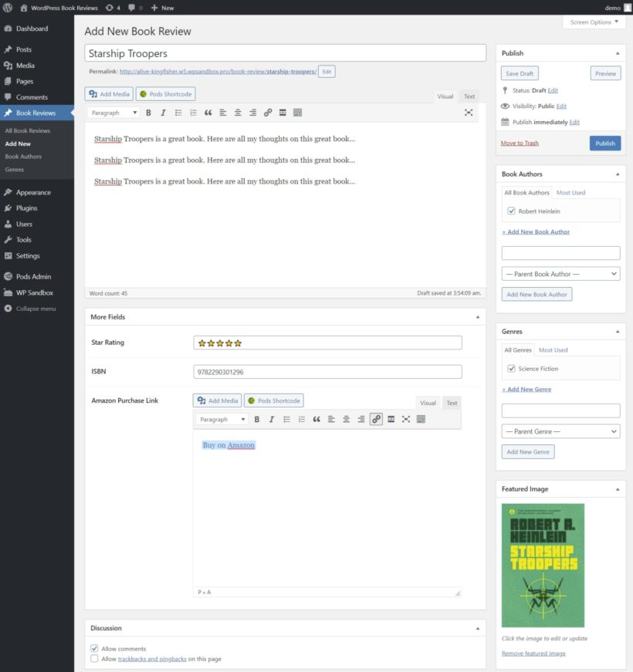633x672 pixels.
Task: Insert a bulleted list in the post editor
Action: (178, 112)
